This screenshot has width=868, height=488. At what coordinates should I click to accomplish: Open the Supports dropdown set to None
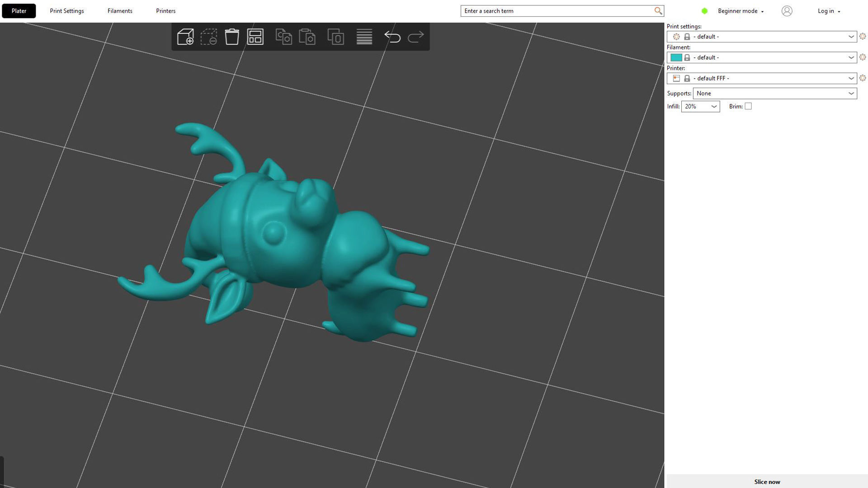(x=775, y=94)
